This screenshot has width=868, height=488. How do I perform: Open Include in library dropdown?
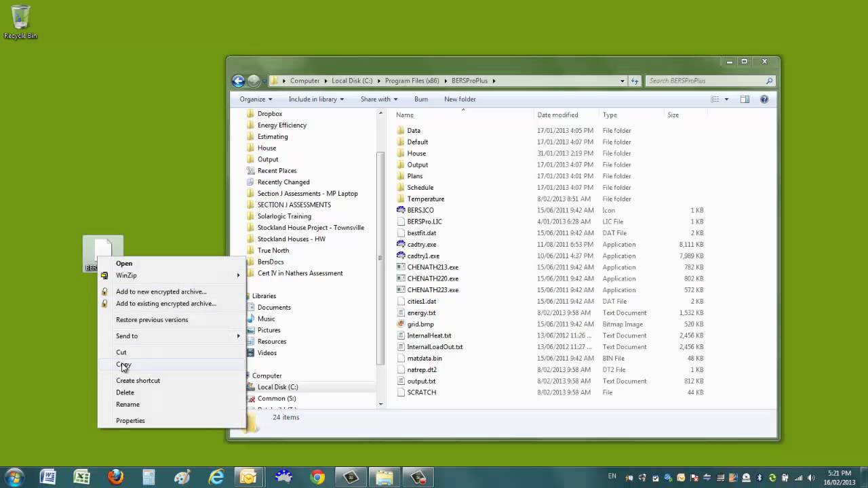coord(316,99)
